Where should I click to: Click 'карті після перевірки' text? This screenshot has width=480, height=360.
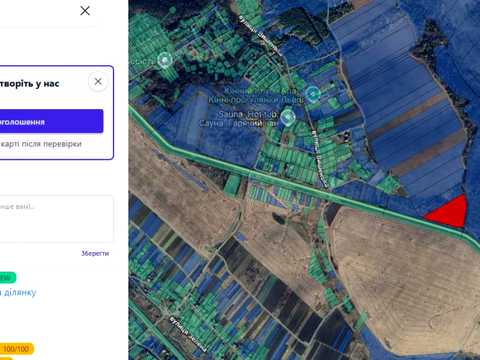[x=41, y=144]
